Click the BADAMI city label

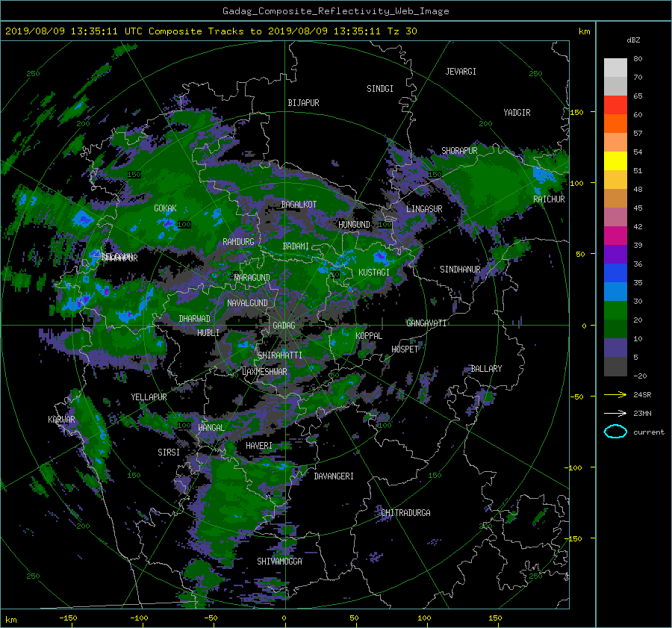[296, 246]
